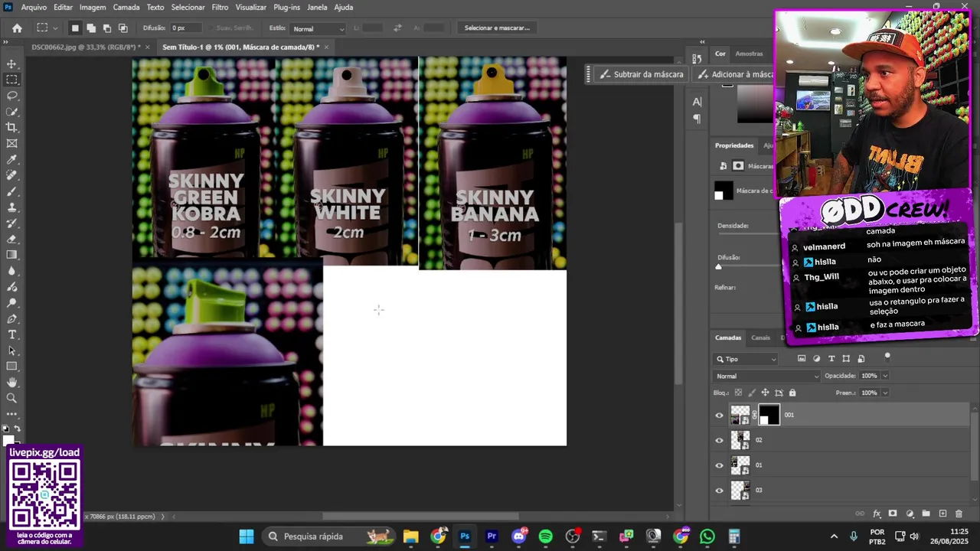Screen dimensions: 980x551
Task: Select the Horizontal Type tool
Action: point(11,335)
